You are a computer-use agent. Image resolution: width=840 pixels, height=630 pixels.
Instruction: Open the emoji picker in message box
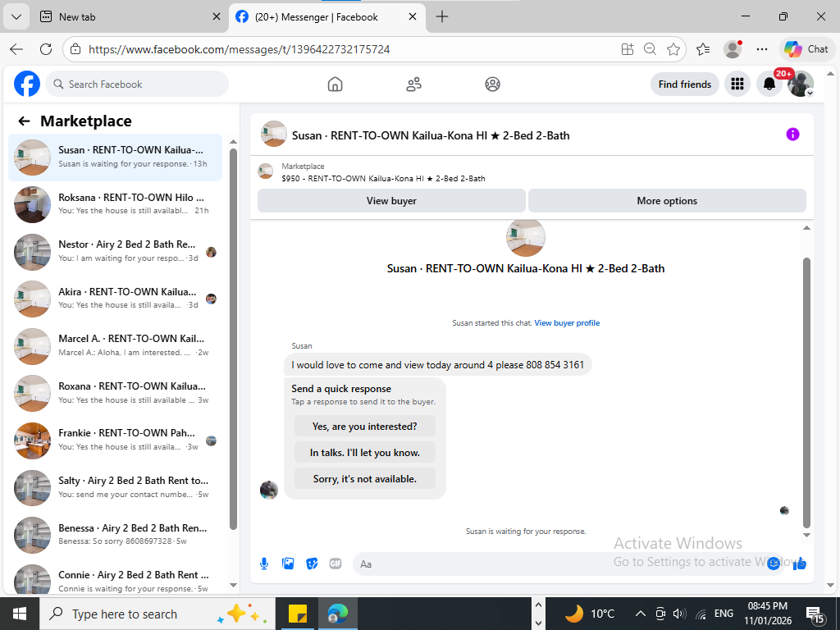tap(773, 564)
